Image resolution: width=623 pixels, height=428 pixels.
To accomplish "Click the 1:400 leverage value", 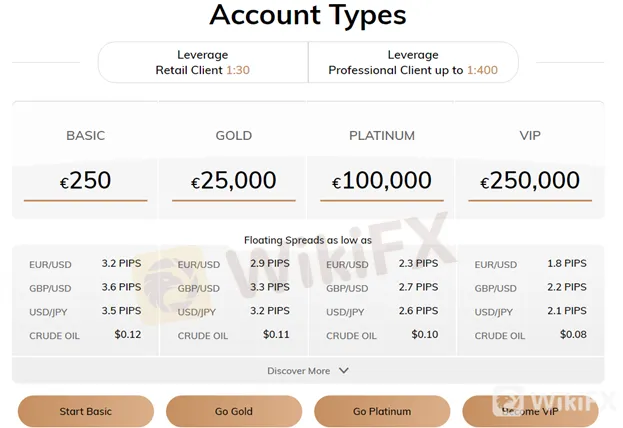I will (x=482, y=70).
